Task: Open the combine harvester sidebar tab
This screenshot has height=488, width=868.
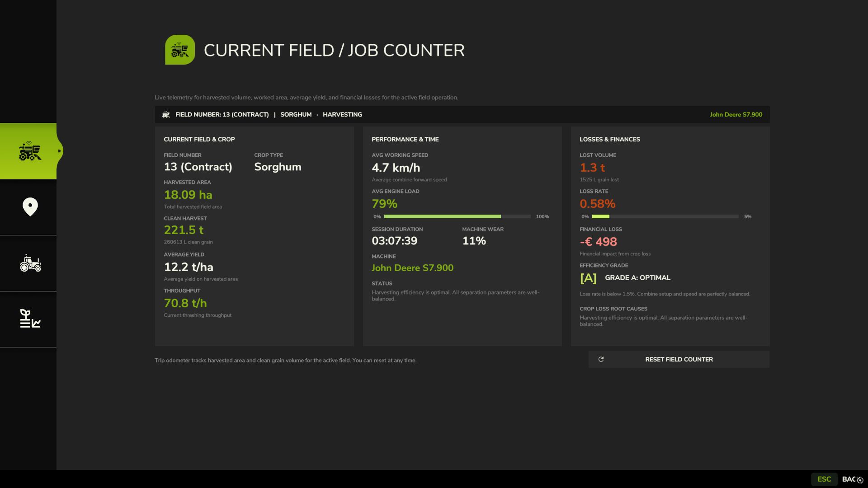Action: click(x=28, y=151)
